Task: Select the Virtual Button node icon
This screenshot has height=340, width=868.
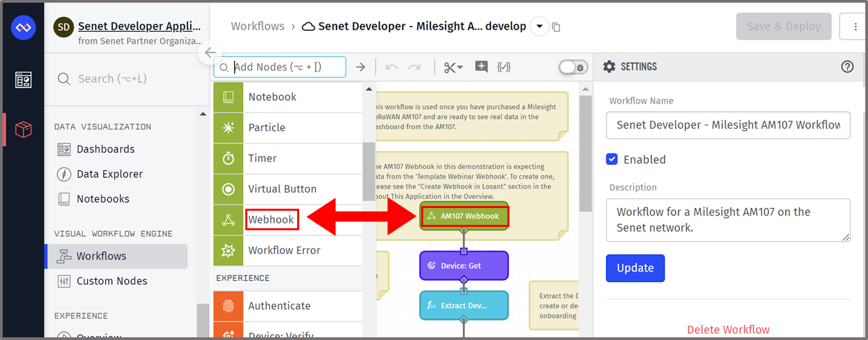Action: pos(228,189)
